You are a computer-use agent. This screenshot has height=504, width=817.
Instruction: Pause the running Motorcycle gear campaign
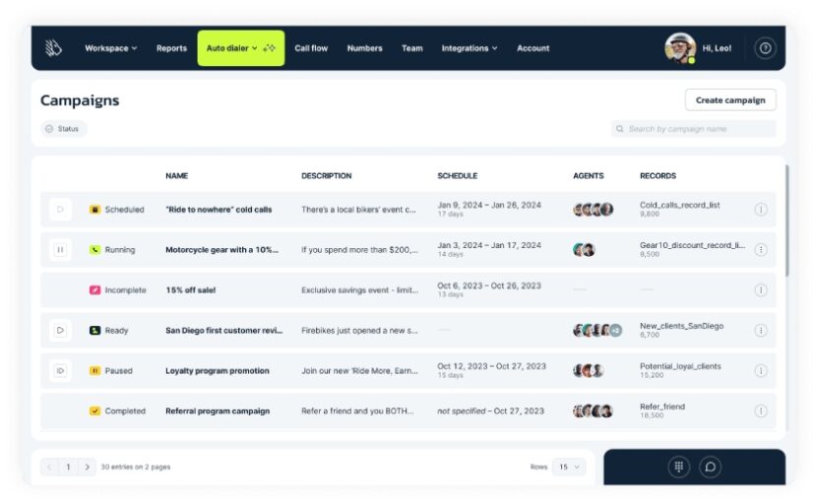60,250
